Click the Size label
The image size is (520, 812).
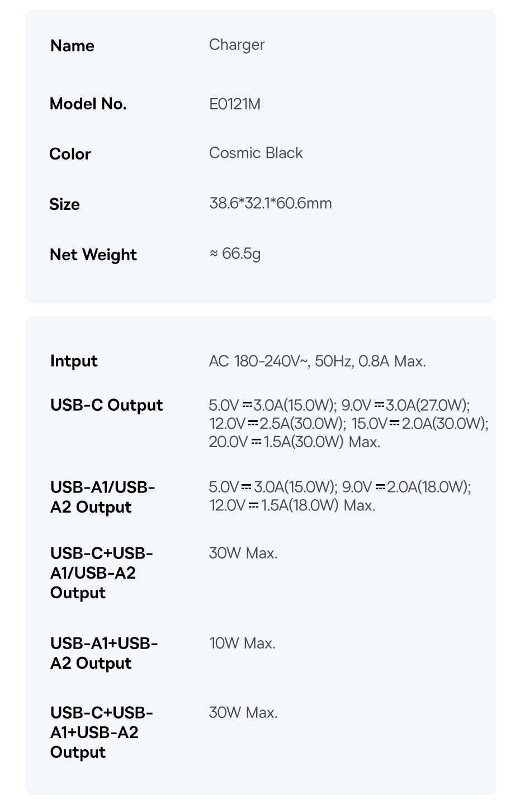pyautogui.click(x=64, y=204)
